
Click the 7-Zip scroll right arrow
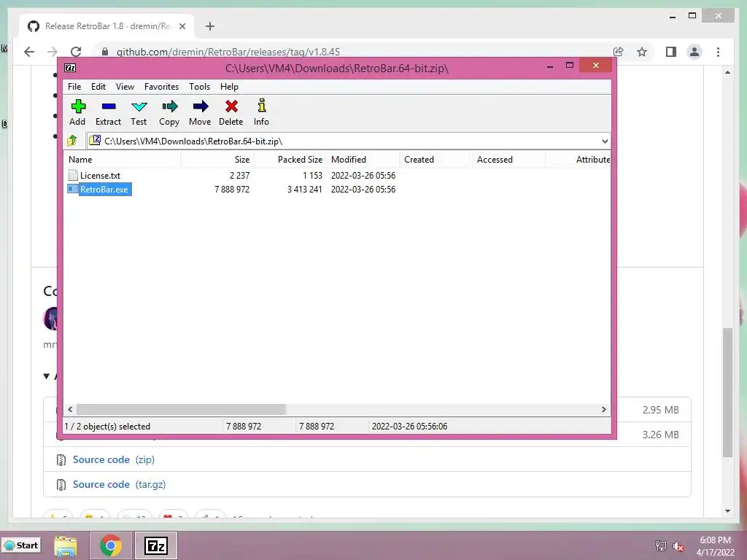(x=603, y=410)
